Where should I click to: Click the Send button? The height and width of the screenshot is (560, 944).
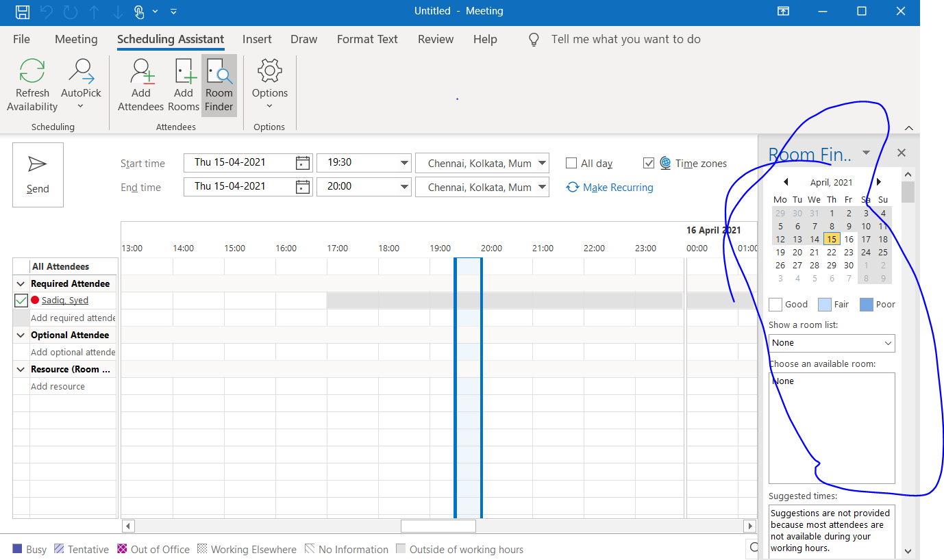pos(38,173)
